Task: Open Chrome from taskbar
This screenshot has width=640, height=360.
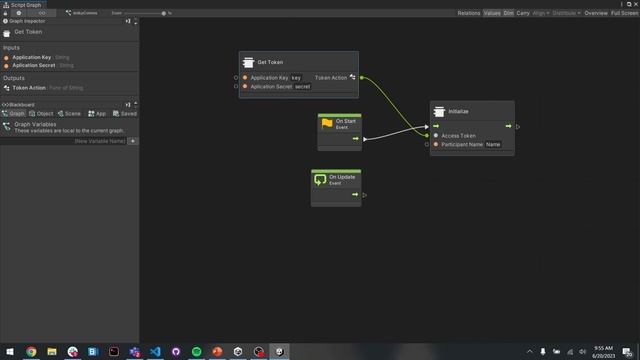Action: tap(31, 351)
